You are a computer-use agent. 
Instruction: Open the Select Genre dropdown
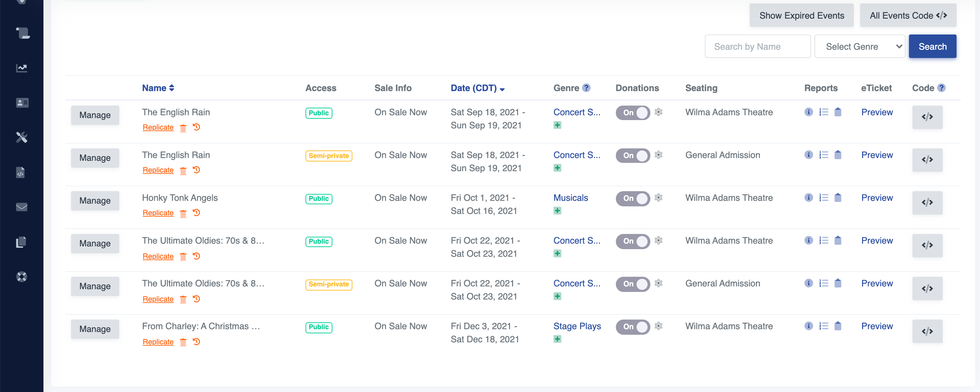pos(859,47)
